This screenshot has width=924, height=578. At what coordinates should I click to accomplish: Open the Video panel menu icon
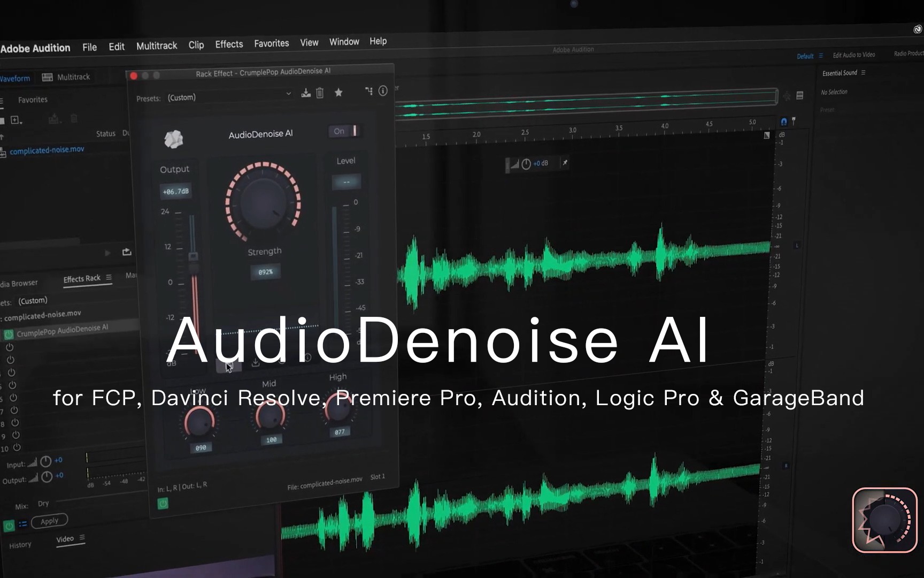coord(82,537)
